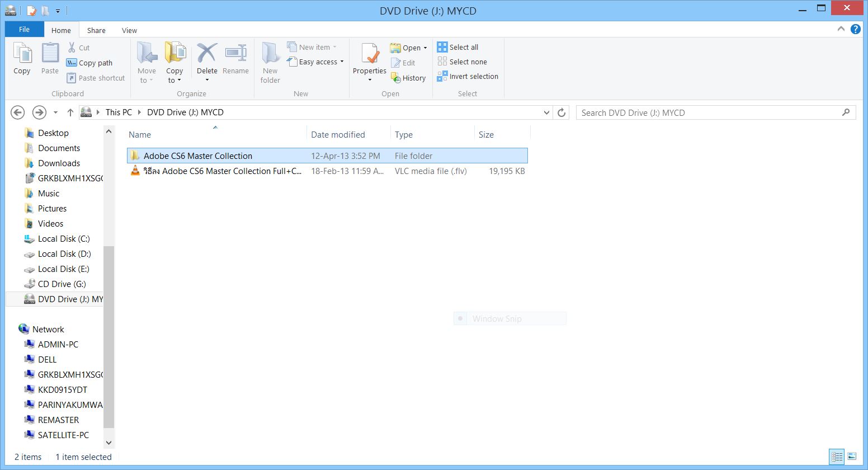Open Downloads in the navigation pane
This screenshot has width=868, height=470.
[59, 163]
